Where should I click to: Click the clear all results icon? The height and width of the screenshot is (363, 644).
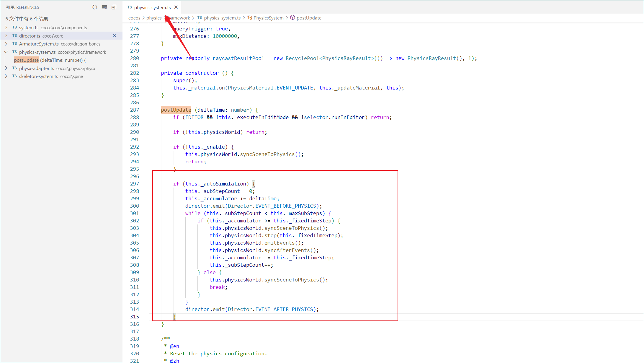click(104, 7)
